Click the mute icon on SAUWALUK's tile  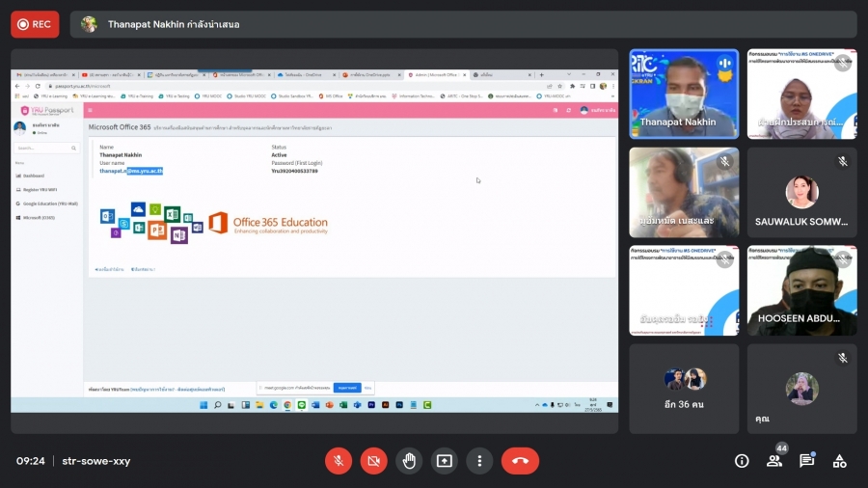tap(842, 161)
